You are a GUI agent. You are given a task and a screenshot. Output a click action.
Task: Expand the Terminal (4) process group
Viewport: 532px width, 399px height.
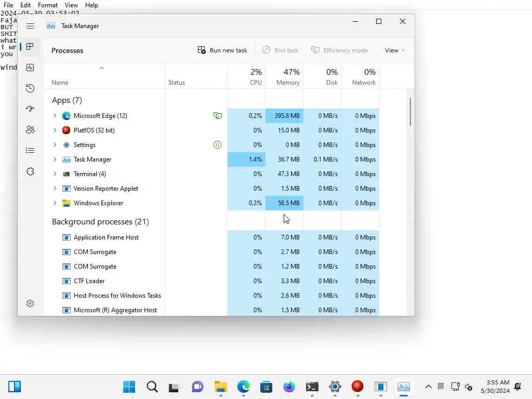tap(55, 174)
